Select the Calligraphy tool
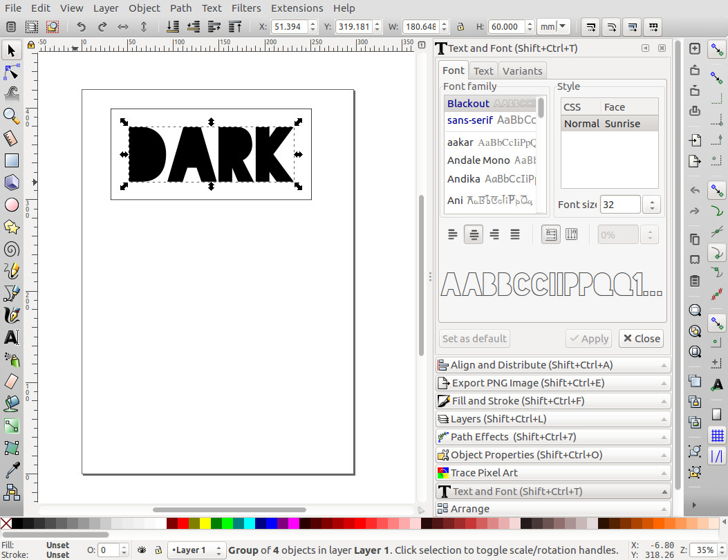 (12, 315)
